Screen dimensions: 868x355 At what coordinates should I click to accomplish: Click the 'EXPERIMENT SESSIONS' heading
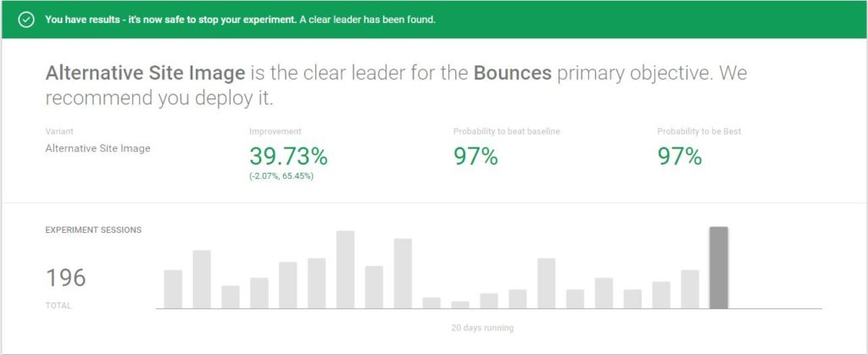click(x=93, y=230)
